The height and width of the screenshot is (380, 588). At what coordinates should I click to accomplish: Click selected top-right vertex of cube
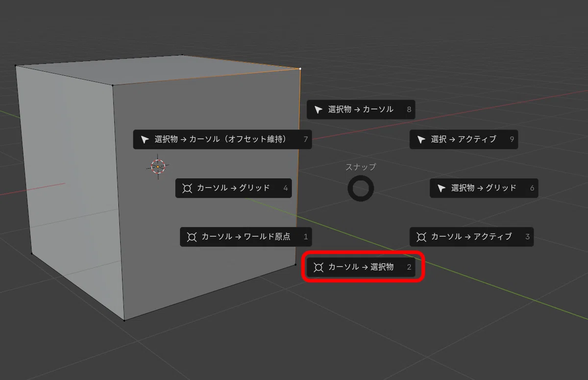point(300,69)
